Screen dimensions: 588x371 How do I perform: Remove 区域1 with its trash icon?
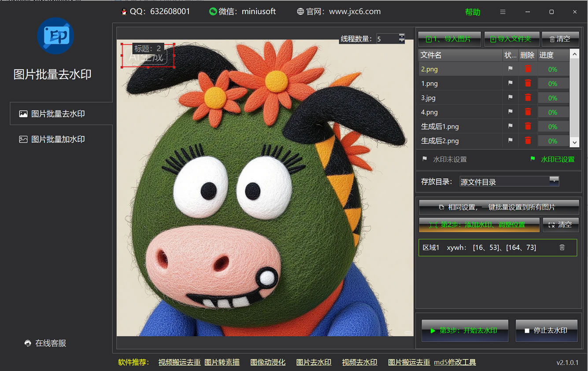562,247
